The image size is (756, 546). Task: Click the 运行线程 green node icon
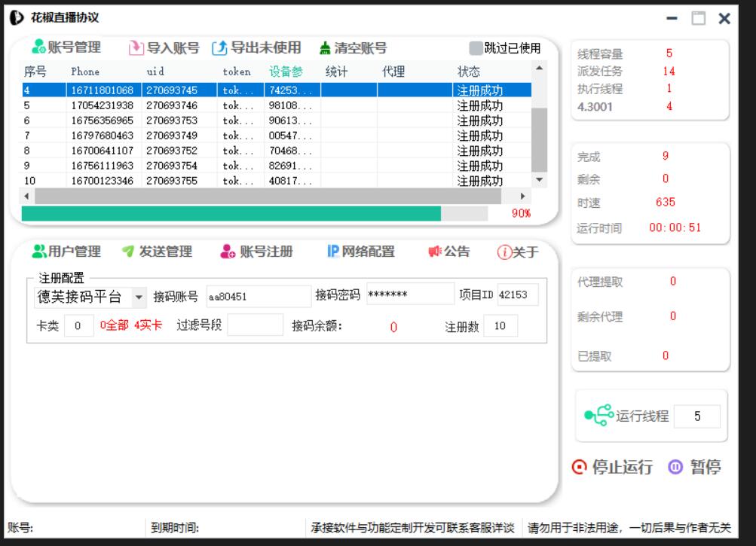pyautogui.click(x=598, y=415)
